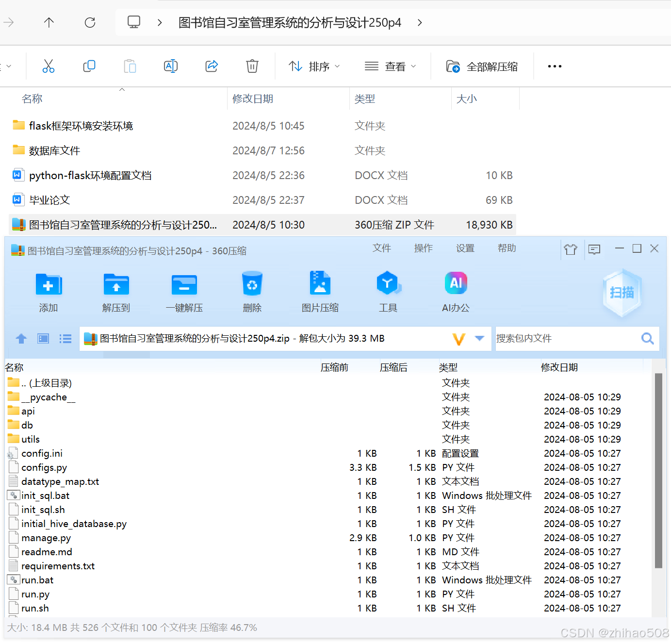The width and height of the screenshot is (671, 644).
Task: Open the 排序 (Sort) dropdown
Action: click(x=313, y=66)
